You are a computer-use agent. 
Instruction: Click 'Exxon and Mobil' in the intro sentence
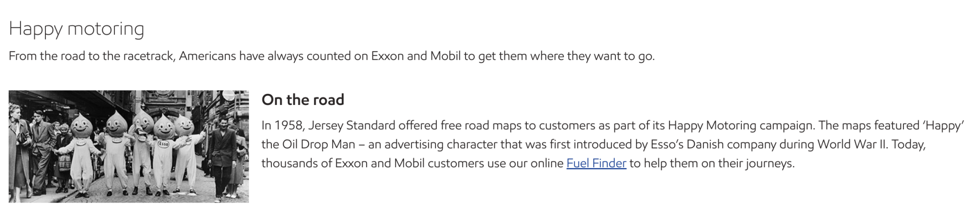coord(416,56)
